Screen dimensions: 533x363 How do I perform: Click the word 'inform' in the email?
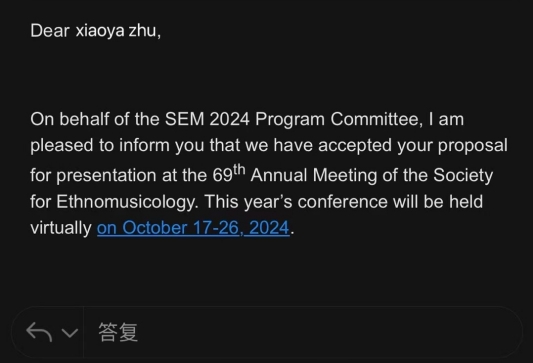pyautogui.click(x=144, y=145)
